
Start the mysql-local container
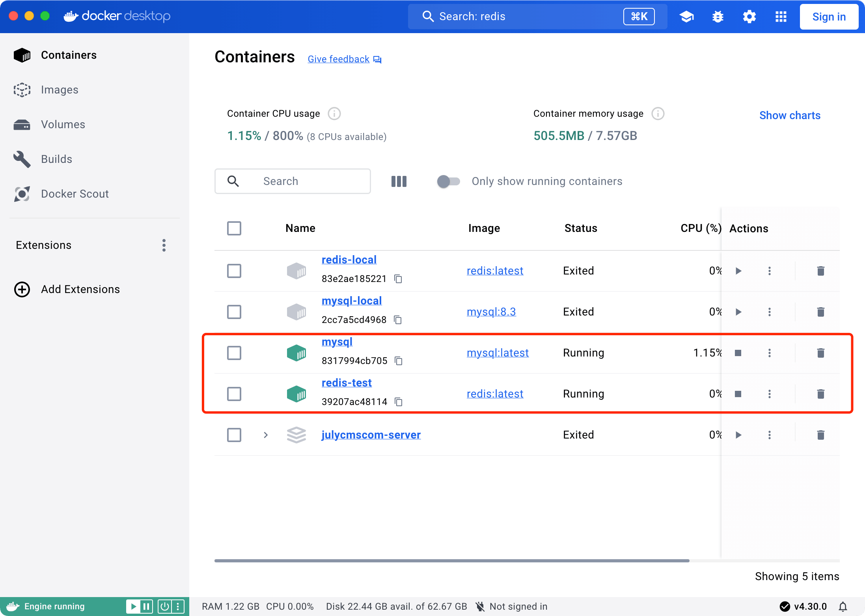pyautogui.click(x=738, y=312)
